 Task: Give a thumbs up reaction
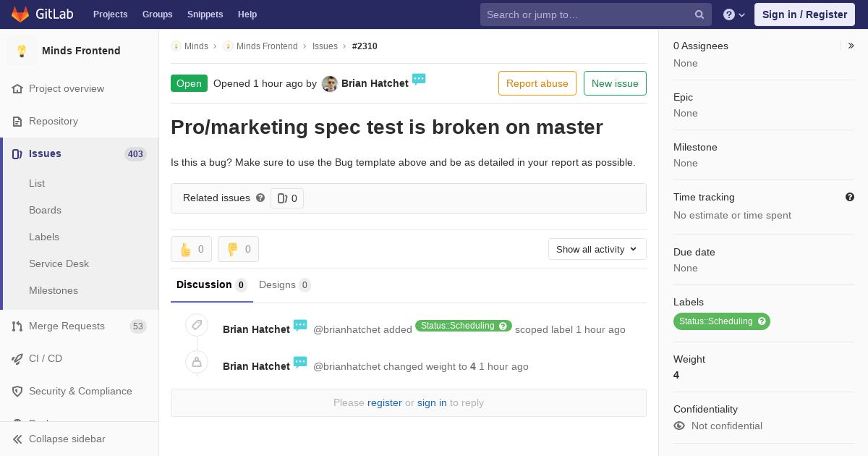(x=191, y=249)
